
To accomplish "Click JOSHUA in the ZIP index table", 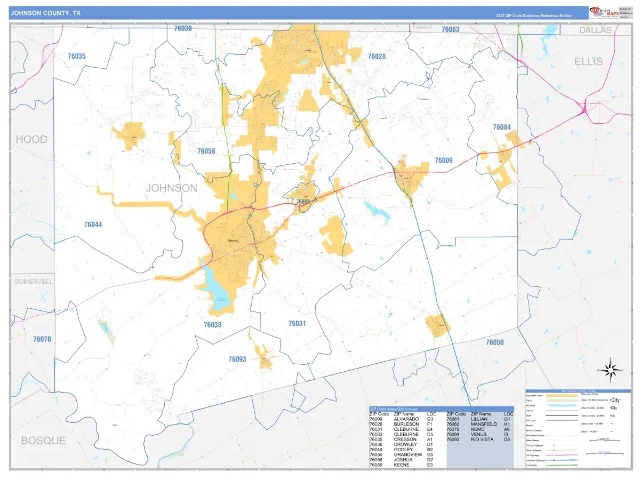I will tap(403, 460).
